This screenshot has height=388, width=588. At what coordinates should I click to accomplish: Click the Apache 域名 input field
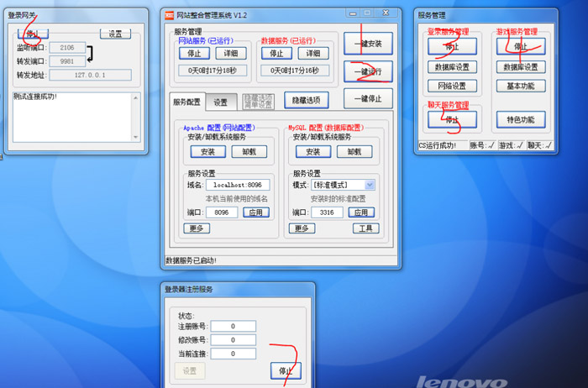tap(238, 185)
